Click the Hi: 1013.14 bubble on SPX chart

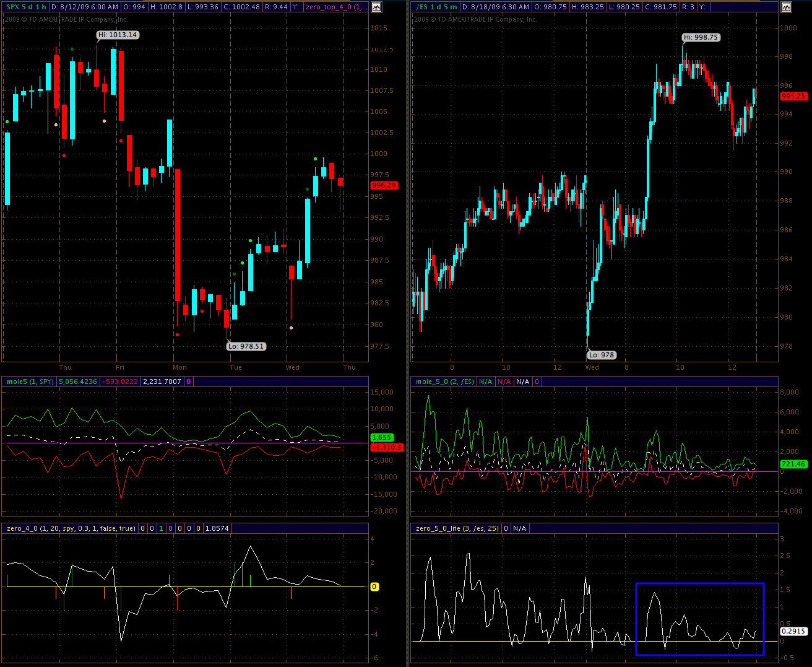tap(118, 35)
